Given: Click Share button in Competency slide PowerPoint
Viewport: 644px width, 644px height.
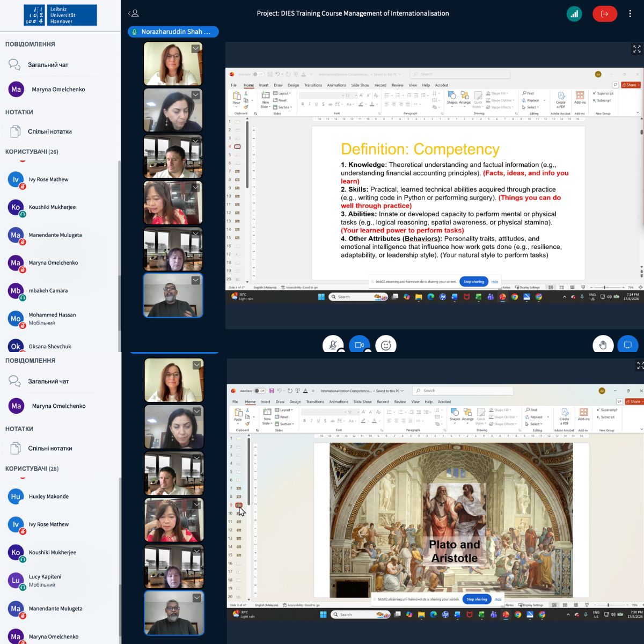Looking at the screenshot, I should pos(631,85).
